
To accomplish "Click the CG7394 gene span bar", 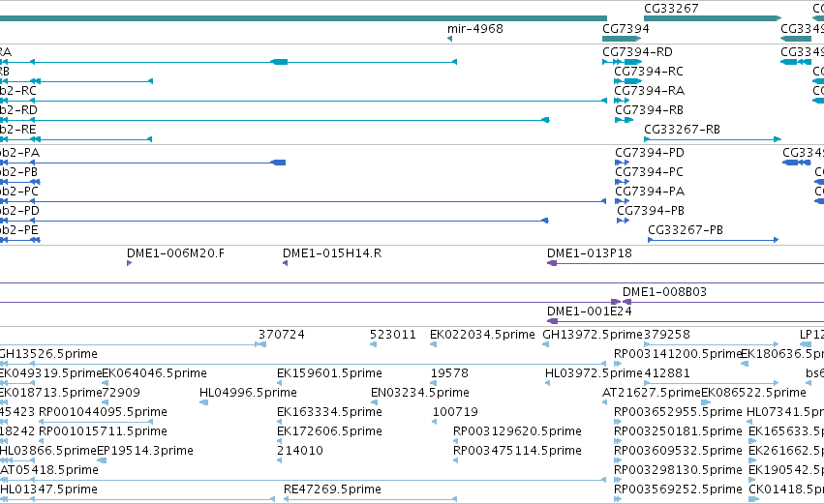I will (x=622, y=39).
